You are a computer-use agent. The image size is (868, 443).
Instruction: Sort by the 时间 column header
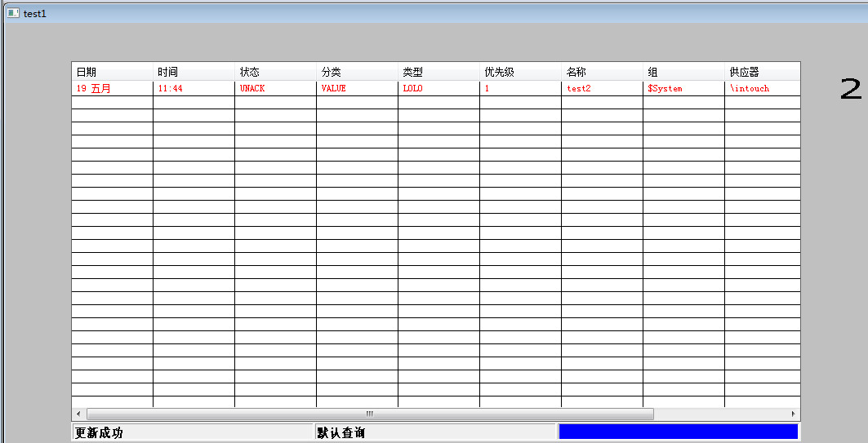click(194, 72)
